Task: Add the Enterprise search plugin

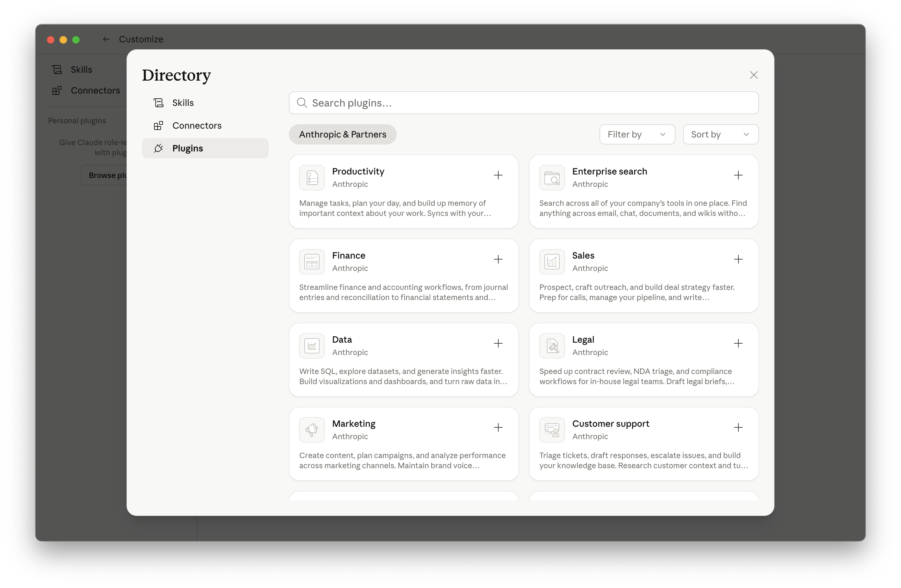Action: 738,175
